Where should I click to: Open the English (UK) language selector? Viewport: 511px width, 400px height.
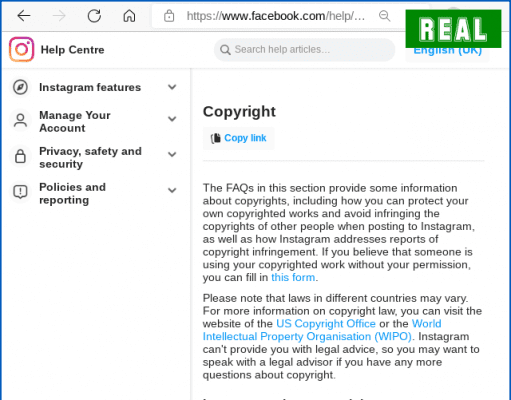coord(447,51)
